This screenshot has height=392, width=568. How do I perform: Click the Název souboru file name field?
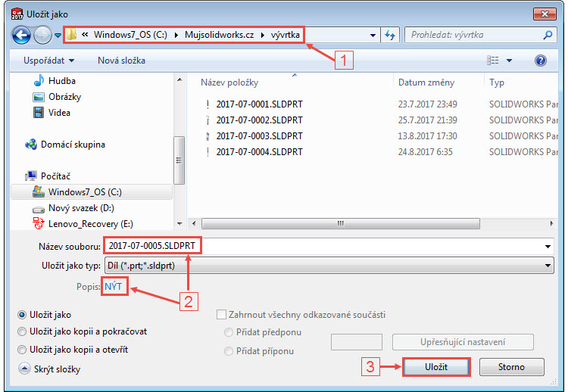point(329,246)
